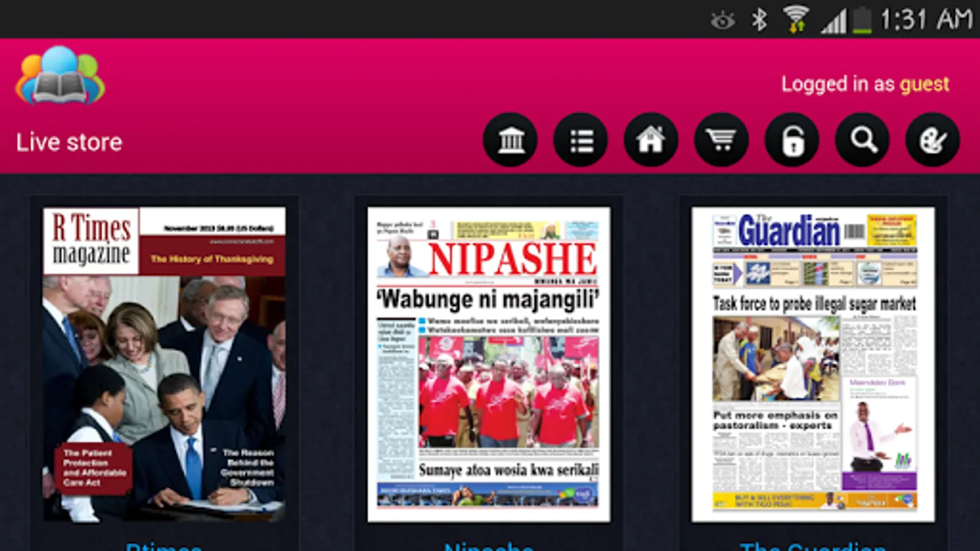Open the R Times magazine cover
Screen dimensions: 980x551
(164, 364)
